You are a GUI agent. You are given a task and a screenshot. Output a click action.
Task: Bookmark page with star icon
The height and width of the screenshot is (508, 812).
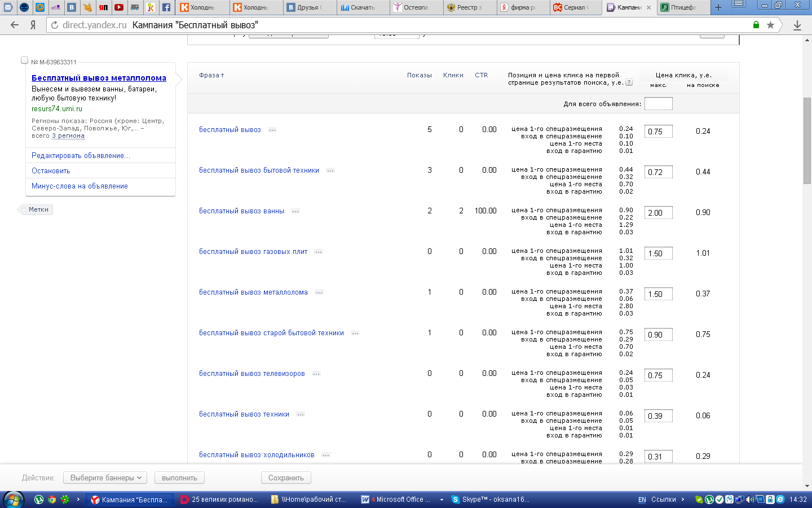tap(770, 25)
